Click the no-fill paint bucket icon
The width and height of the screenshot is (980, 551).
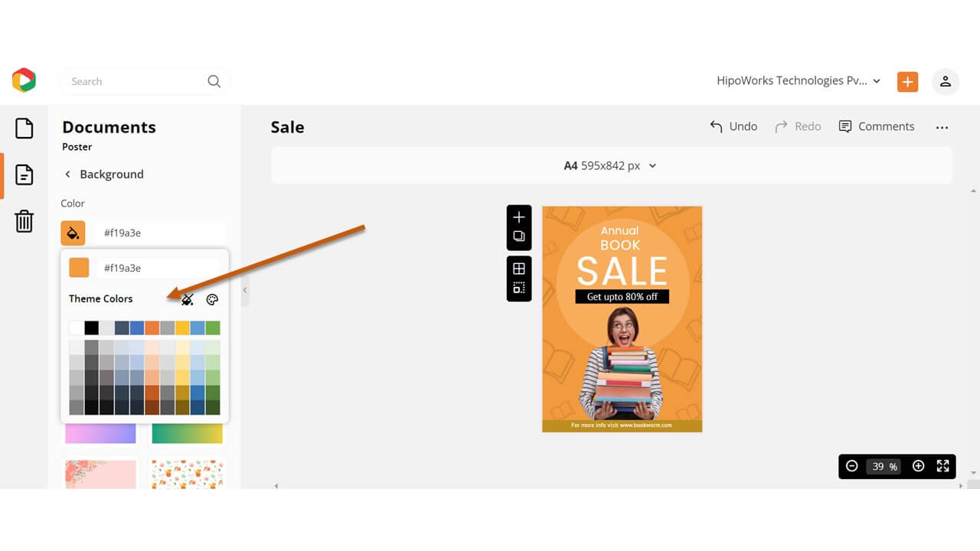[x=187, y=299]
